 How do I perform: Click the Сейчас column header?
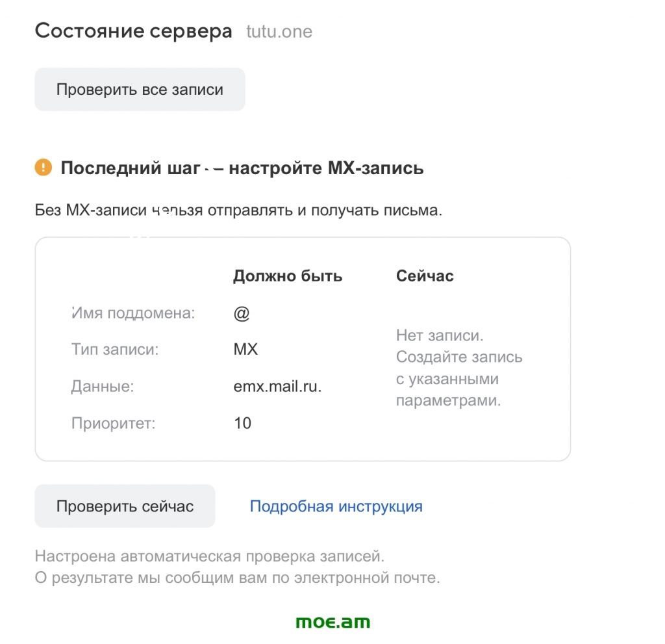(425, 276)
